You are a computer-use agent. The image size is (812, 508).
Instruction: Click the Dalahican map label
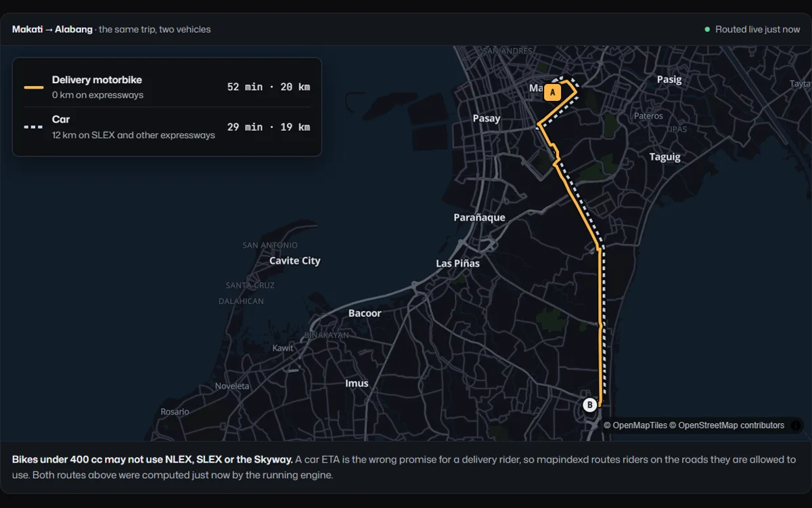pos(241,301)
